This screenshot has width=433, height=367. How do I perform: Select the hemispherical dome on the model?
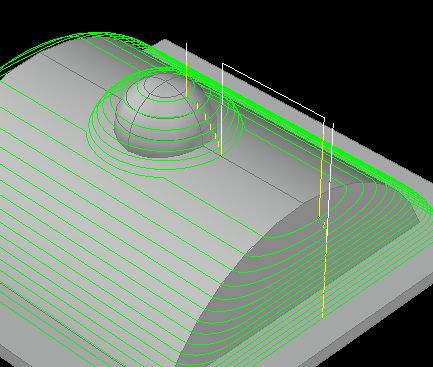pos(165,115)
